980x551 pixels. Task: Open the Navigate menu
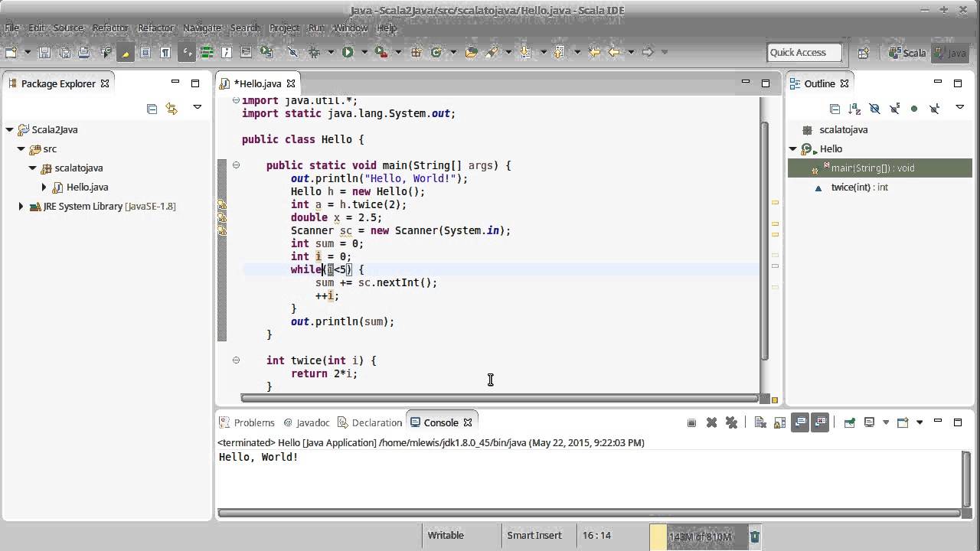(202, 28)
